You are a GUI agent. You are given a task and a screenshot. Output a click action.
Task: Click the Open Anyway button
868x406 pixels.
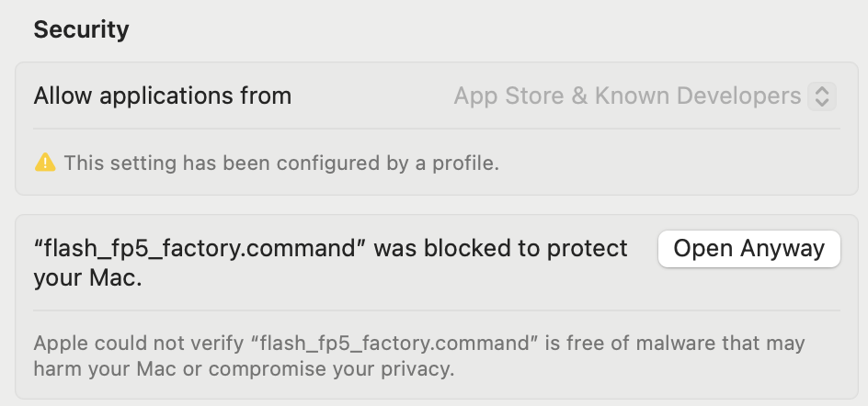[x=749, y=249]
